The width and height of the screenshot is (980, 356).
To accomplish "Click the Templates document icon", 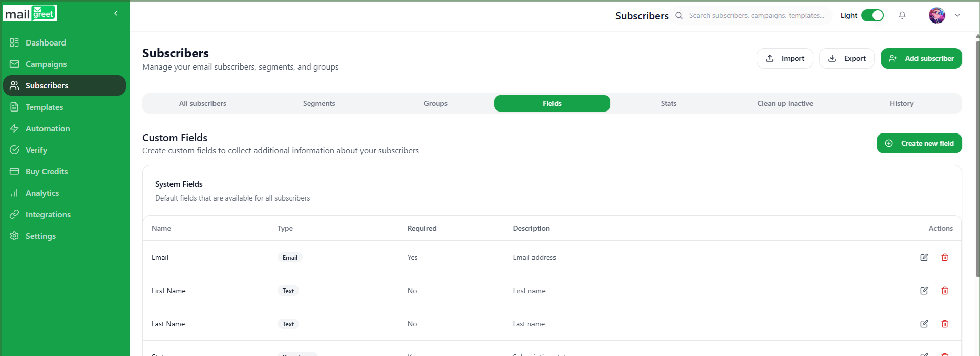I will click(14, 107).
